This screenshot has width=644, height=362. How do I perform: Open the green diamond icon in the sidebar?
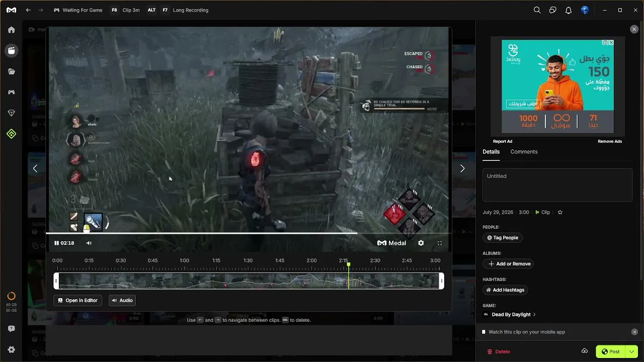11,134
